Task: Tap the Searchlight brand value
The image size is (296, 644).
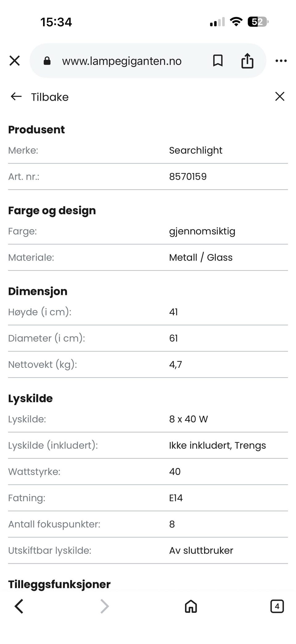Action: pos(195,150)
